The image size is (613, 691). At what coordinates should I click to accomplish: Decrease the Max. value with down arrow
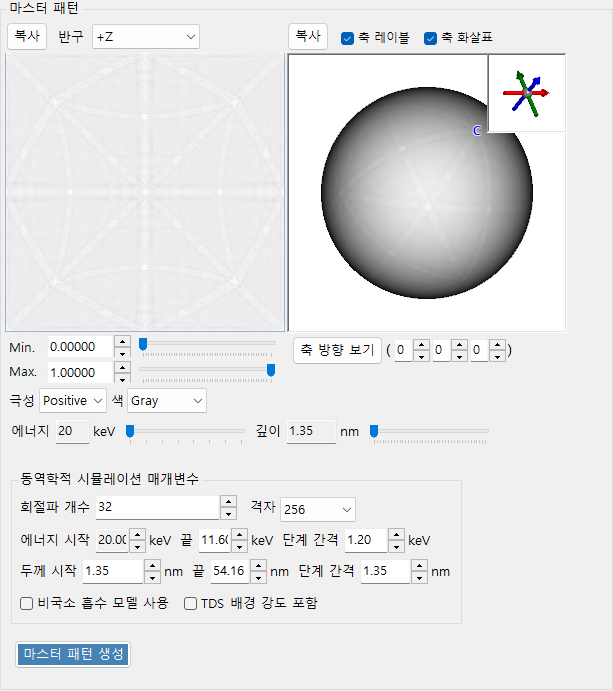122,378
